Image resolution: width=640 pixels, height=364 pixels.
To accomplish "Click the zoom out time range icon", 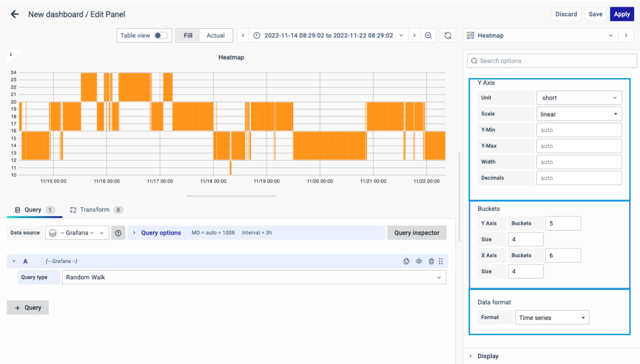I will [428, 36].
